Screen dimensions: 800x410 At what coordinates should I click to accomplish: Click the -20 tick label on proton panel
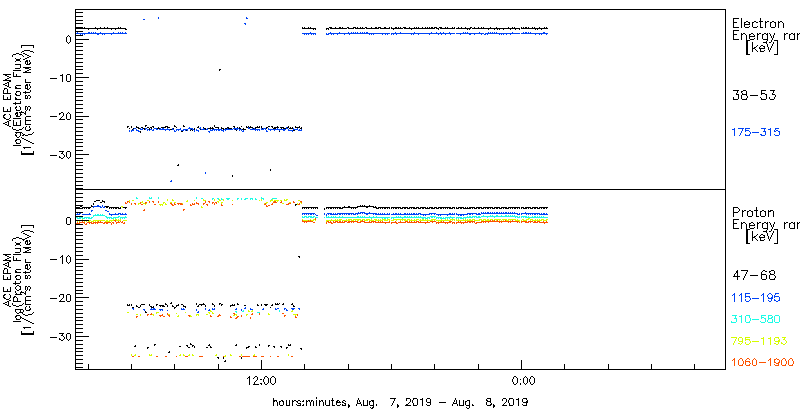click(x=60, y=298)
